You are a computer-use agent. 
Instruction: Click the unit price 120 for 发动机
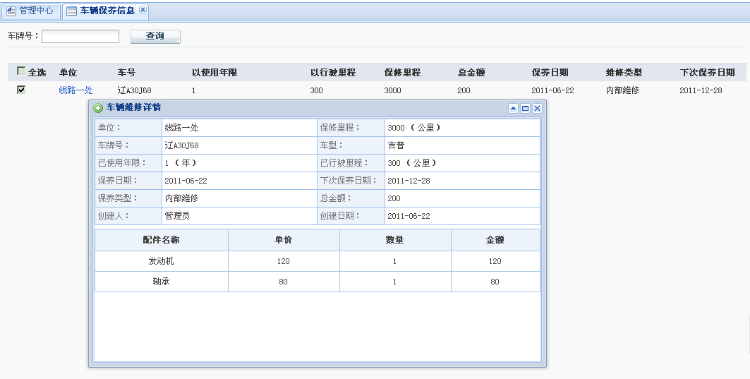tap(283, 261)
